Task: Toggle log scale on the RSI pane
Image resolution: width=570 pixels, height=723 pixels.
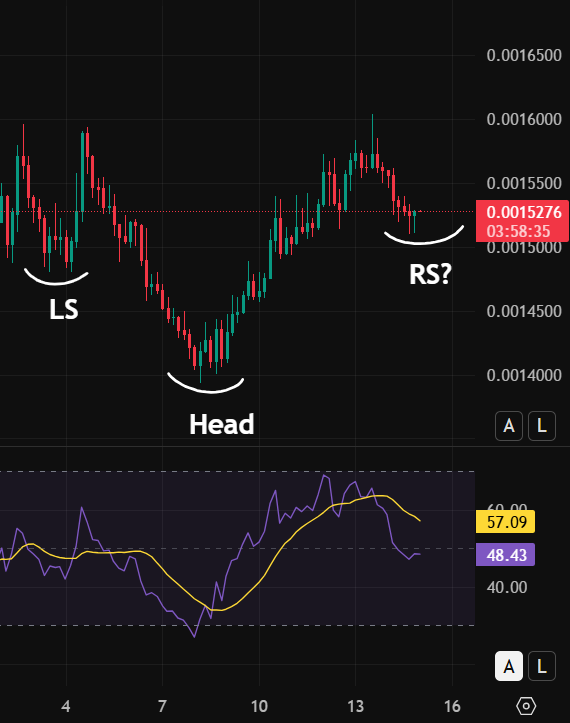Action: click(542, 666)
